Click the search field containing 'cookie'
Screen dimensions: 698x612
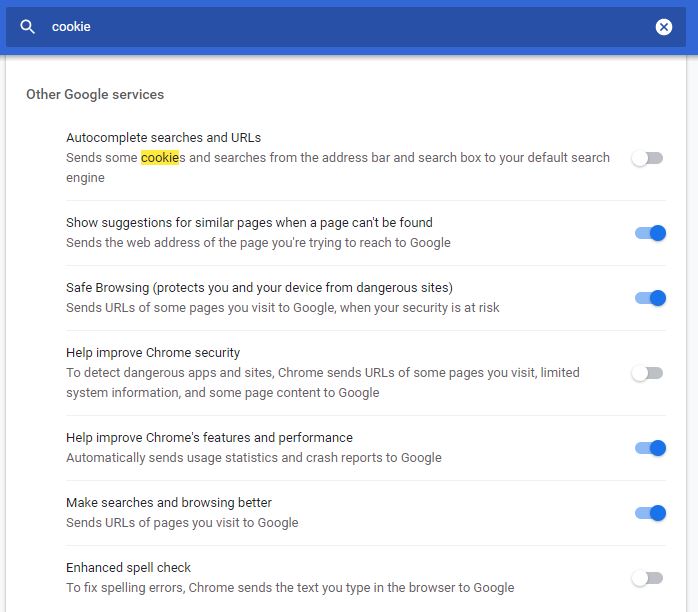[340, 27]
